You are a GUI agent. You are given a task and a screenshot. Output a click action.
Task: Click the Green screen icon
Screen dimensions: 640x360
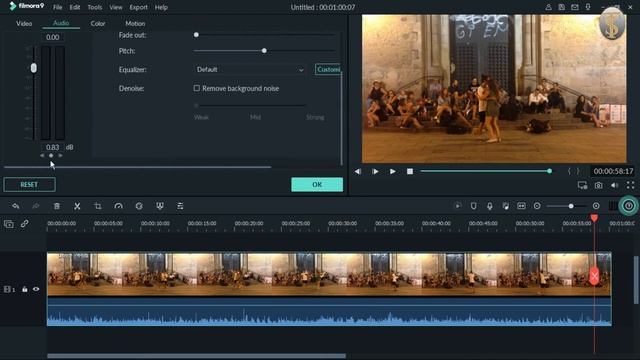(x=160, y=206)
